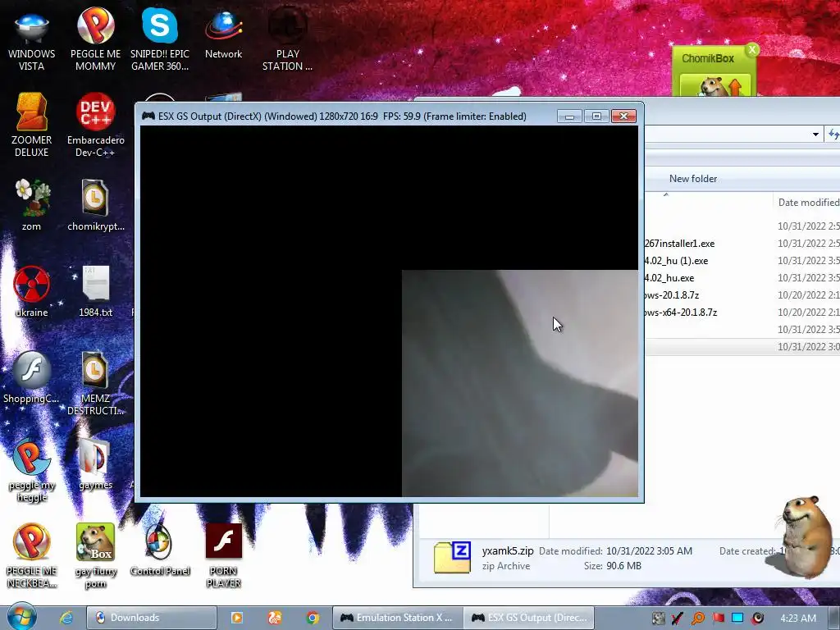Open the Explorer address bar dropdown arrow
This screenshot has height=630, width=840.
tap(815, 134)
